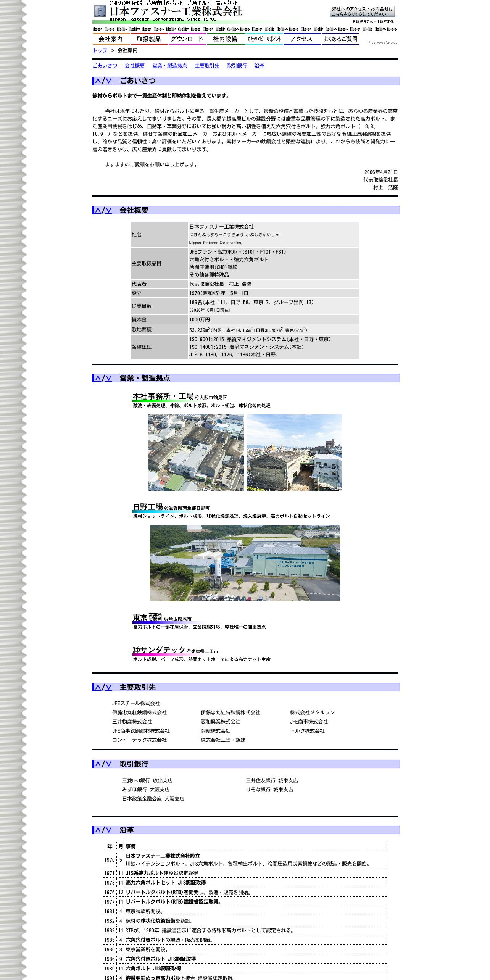Click down arrow in 営業・製造拠点 header
The image size is (490, 980).
coord(109,378)
